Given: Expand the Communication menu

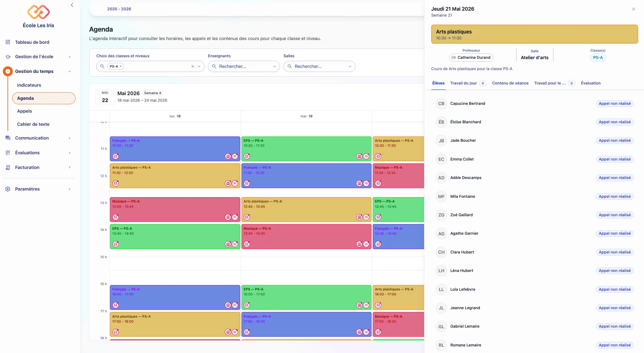Looking at the screenshot, I should 70,138.
